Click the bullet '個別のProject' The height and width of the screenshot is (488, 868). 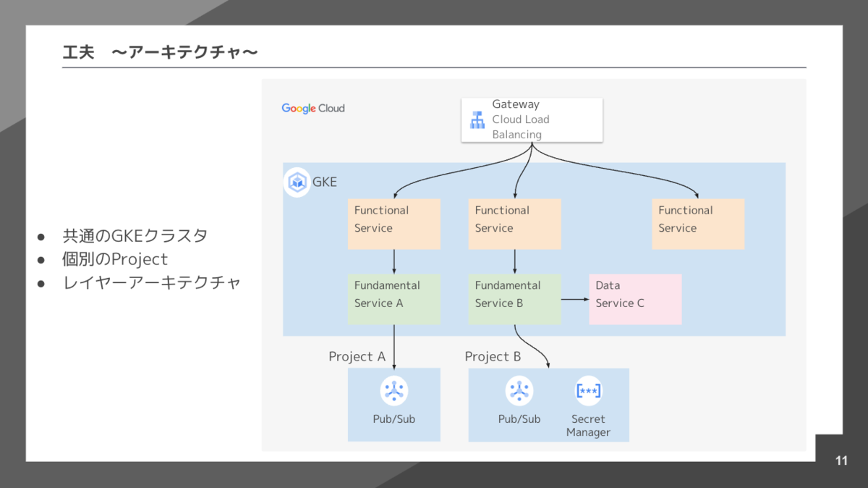[x=115, y=259]
